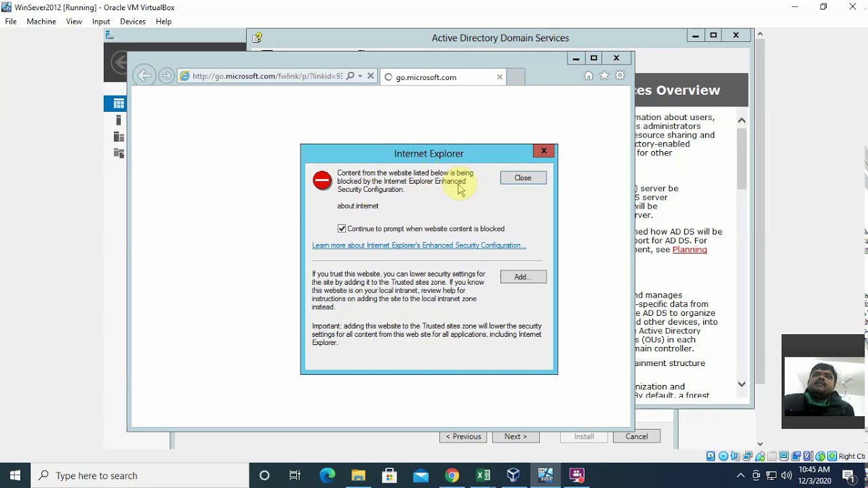Viewport: 868px width, 488px height.
Task: Open the address bar autocomplete dropdown arrow
Action: (x=360, y=76)
